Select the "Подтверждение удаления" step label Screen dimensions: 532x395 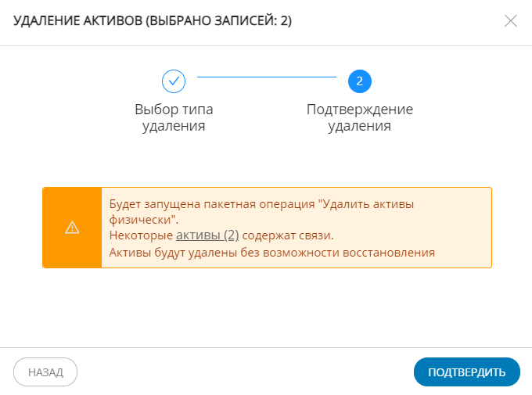point(359,117)
